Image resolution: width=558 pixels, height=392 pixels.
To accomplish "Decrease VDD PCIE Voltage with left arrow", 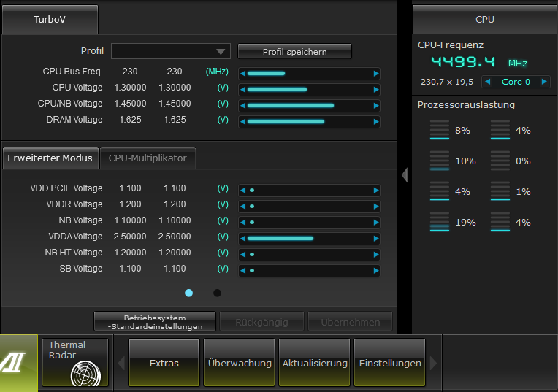I will click(x=242, y=191).
